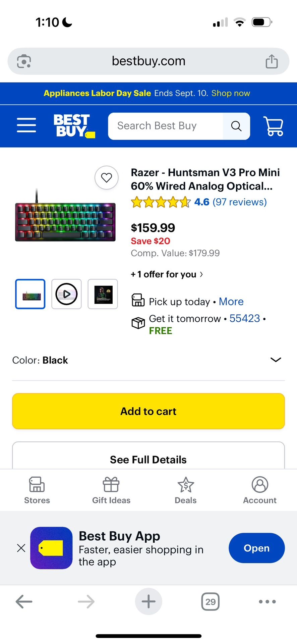
Task: Expand the Color: Black dropdown
Action: [x=276, y=360]
